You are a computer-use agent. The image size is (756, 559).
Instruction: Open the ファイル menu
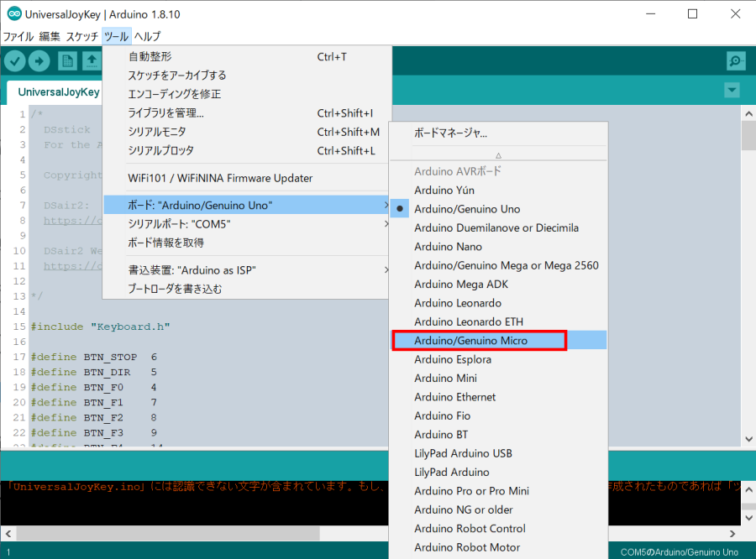click(x=18, y=36)
